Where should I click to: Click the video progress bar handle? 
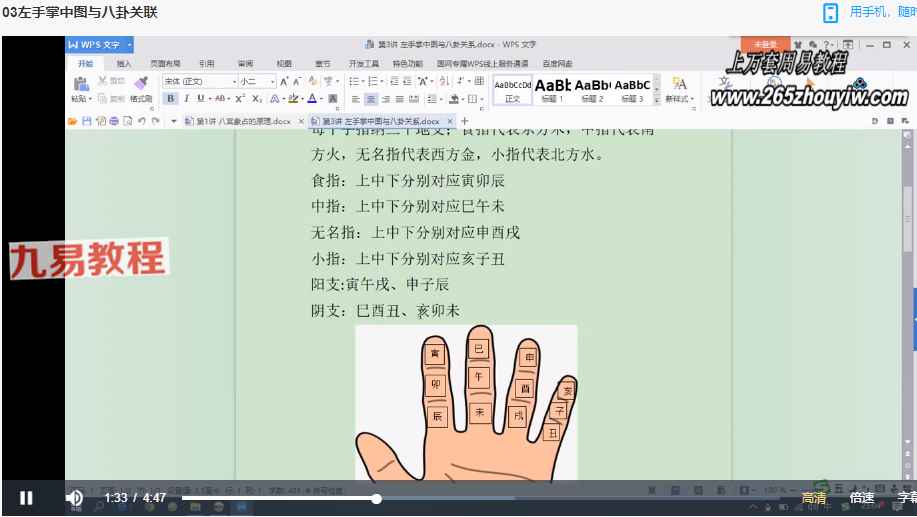(x=376, y=498)
